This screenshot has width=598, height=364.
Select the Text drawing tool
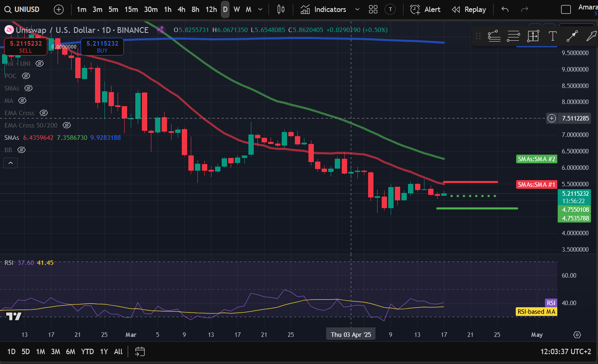[552, 36]
